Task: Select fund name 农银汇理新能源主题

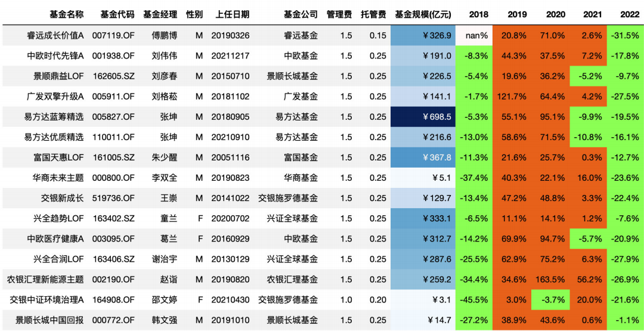Action: click(45, 279)
